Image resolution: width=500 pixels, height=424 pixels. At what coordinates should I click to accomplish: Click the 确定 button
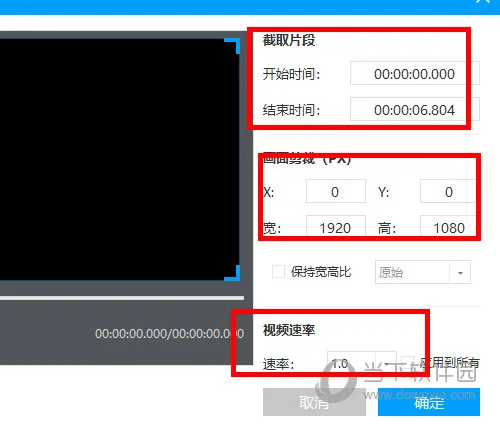[429, 402]
